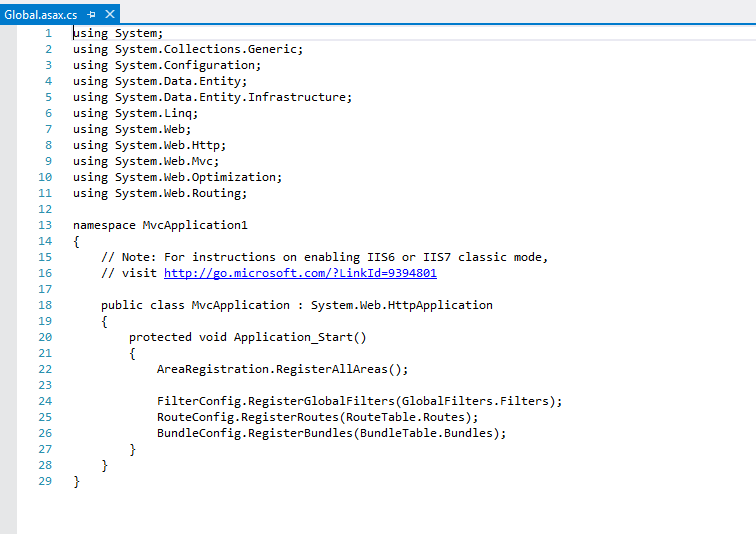The image size is (756, 534).
Task: Click line number 20 in the gutter
Action: pos(45,337)
